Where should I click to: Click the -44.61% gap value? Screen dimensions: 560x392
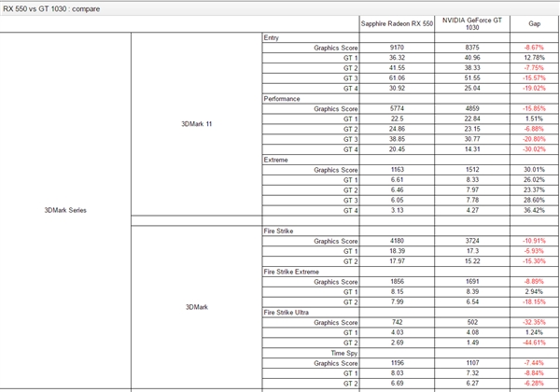pos(534,343)
